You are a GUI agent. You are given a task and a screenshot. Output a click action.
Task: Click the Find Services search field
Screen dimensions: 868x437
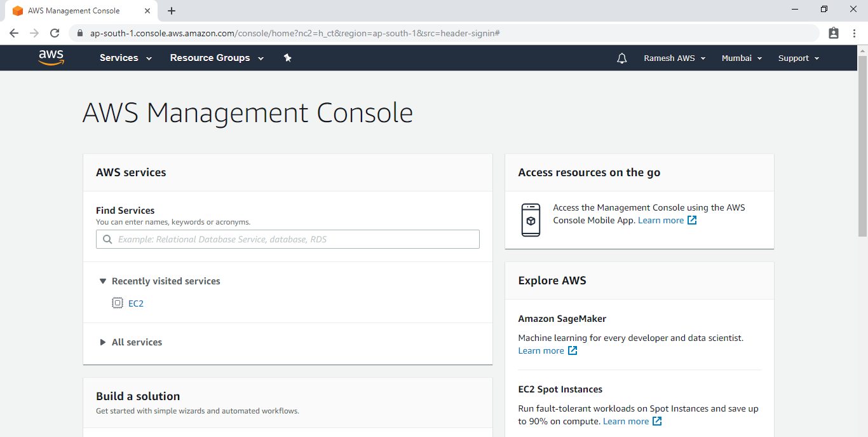pyautogui.click(x=288, y=239)
